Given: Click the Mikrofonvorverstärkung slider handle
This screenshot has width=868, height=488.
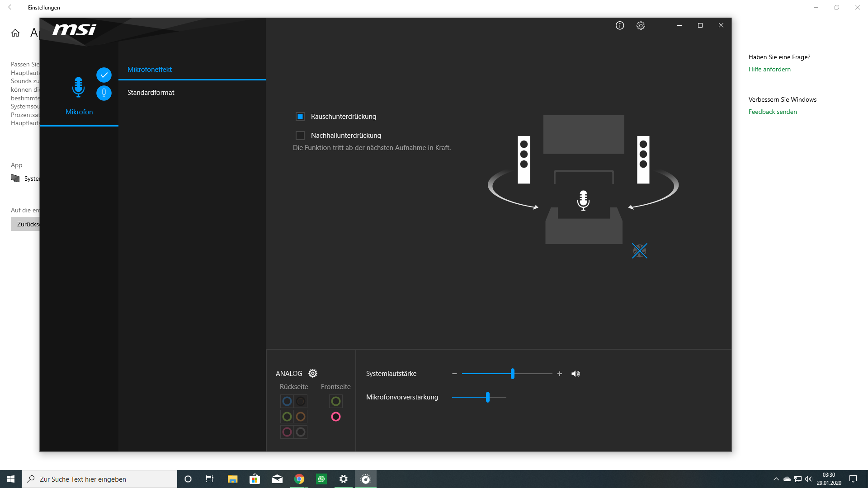Looking at the screenshot, I should click(487, 397).
